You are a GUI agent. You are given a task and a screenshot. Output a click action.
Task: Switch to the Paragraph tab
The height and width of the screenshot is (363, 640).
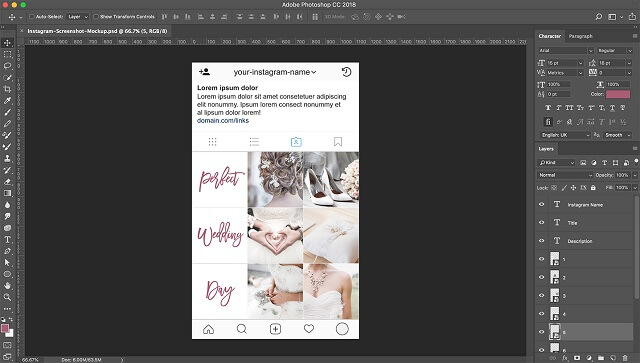(580, 36)
